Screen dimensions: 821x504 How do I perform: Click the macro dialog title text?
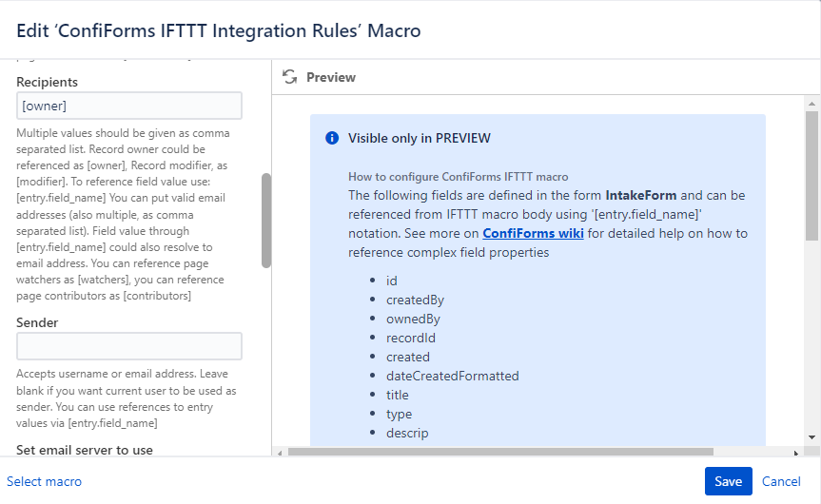pos(219,30)
